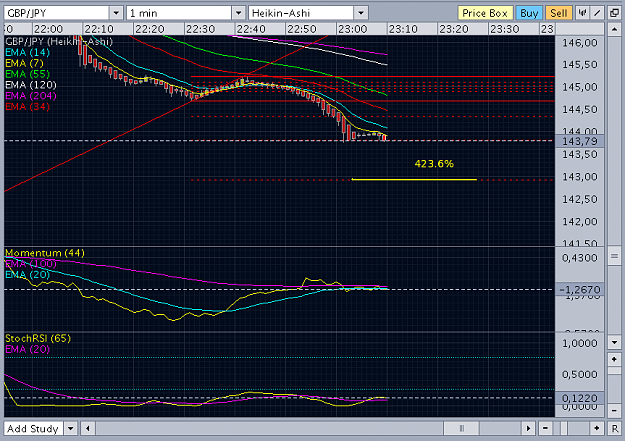Click the EMA (20) label in StochRSI panel
The height and width of the screenshot is (441, 625).
[x=28, y=349]
